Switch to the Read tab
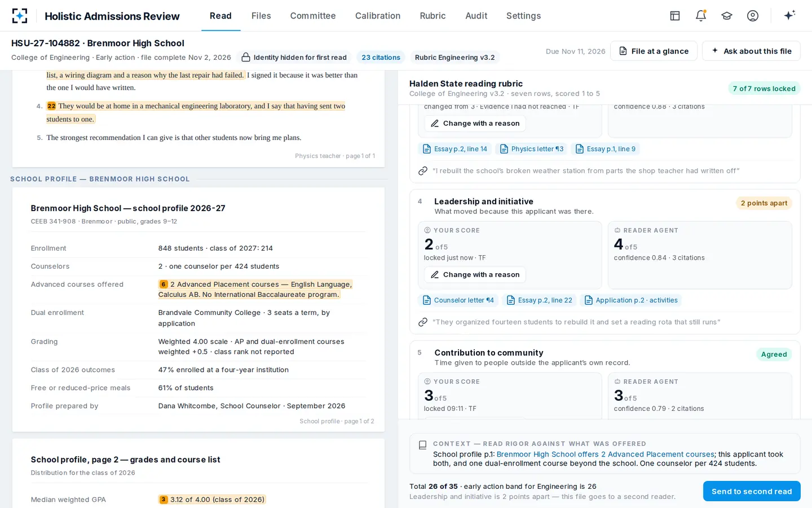 220,16
